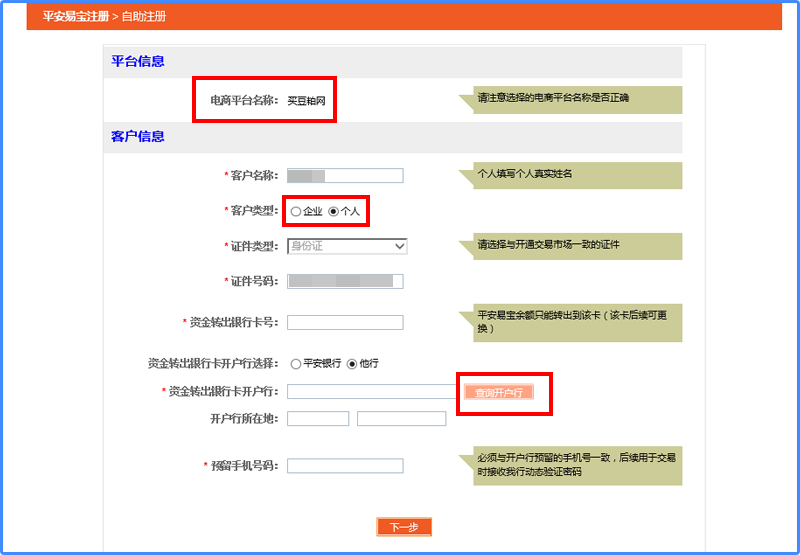Click the 资金转出银行卡开户行 text field

coord(372,392)
